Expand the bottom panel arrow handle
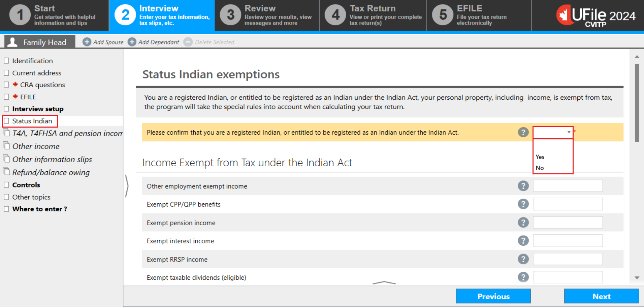 [x=384, y=283]
